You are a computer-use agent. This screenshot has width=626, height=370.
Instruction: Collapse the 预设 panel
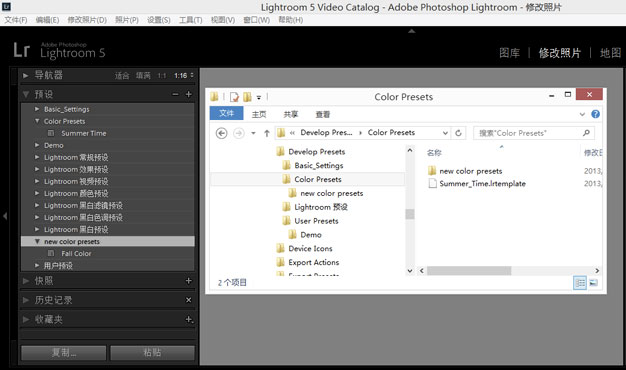(x=26, y=94)
